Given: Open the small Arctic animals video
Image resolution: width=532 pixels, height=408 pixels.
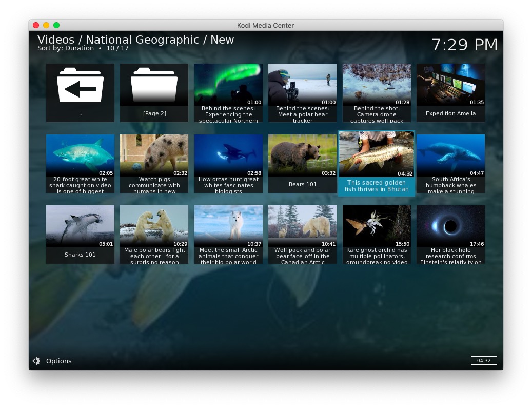Looking at the screenshot, I should pos(228,227).
